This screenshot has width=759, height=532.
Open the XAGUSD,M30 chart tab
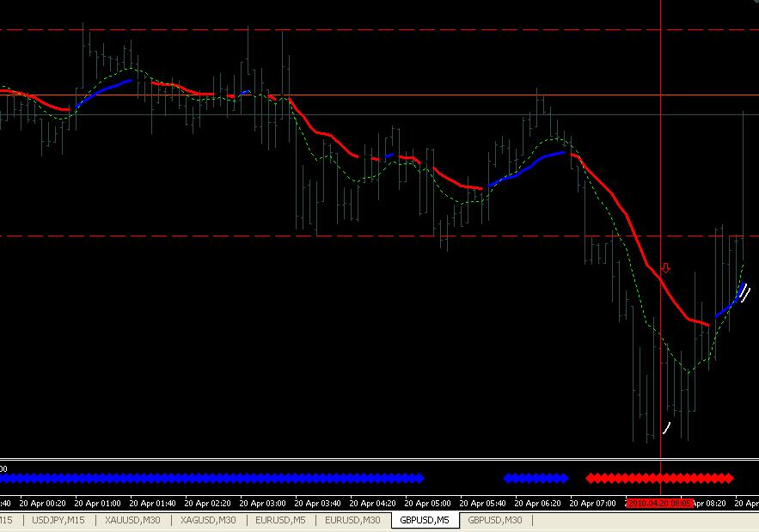[208, 520]
